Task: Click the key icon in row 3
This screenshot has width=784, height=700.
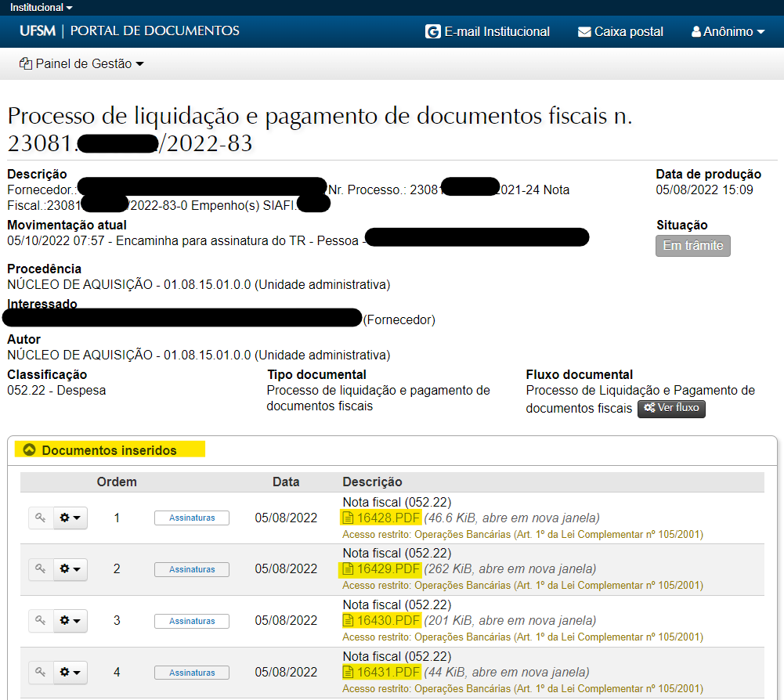Action: (41, 621)
